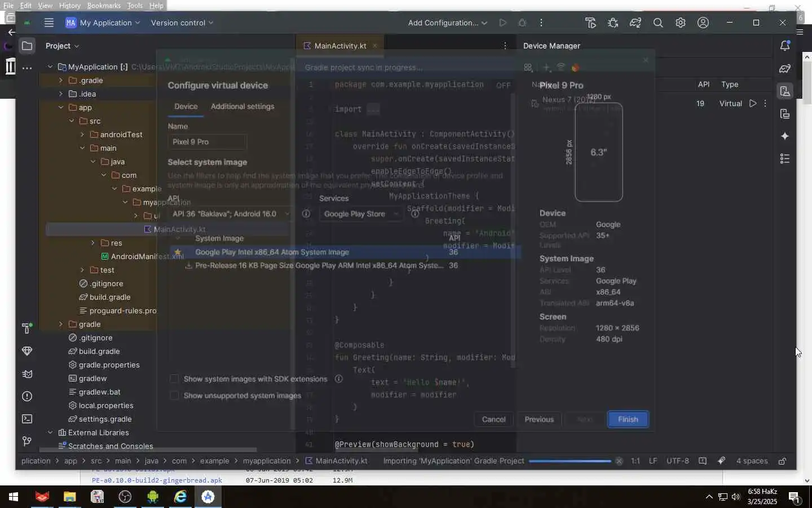
Task: Open Logcat cat icon on left sidebar
Action: coord(27,374)
